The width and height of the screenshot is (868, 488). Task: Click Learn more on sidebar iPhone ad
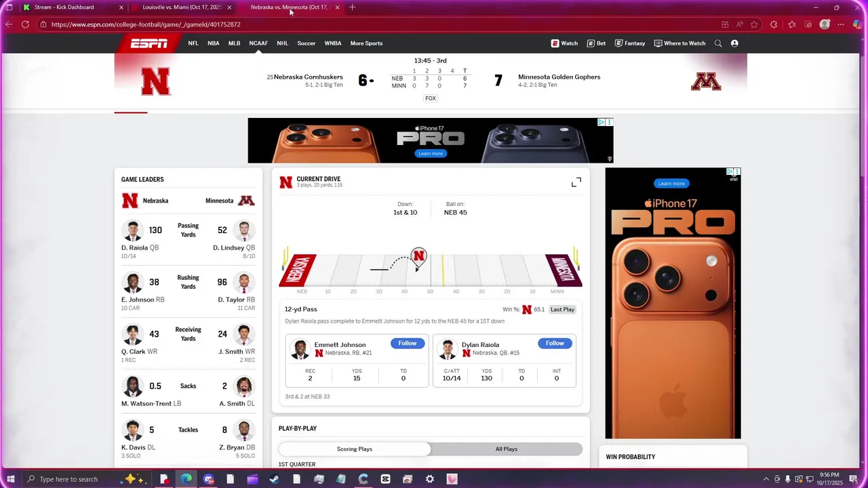(x=671, y=184)
